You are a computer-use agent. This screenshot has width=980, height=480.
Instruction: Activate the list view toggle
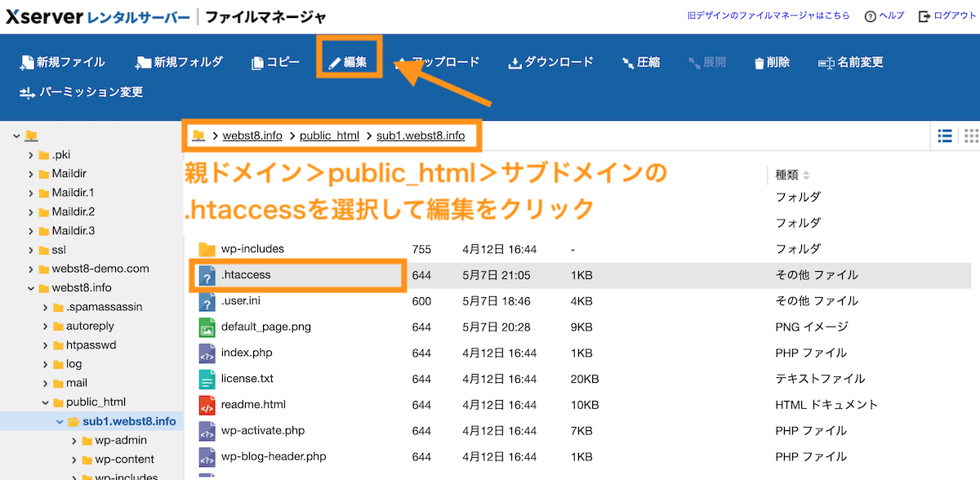tap(944, 136)
